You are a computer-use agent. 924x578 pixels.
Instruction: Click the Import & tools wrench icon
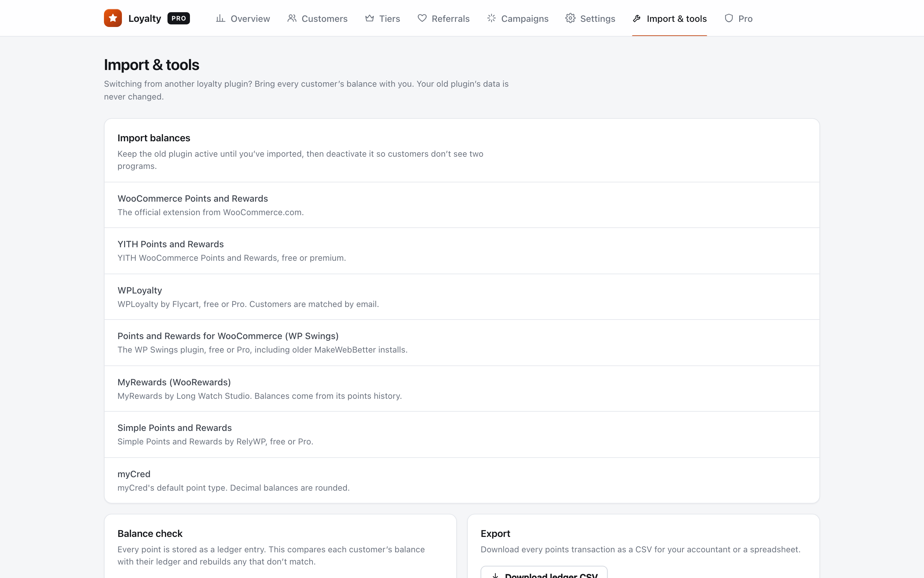637,18
